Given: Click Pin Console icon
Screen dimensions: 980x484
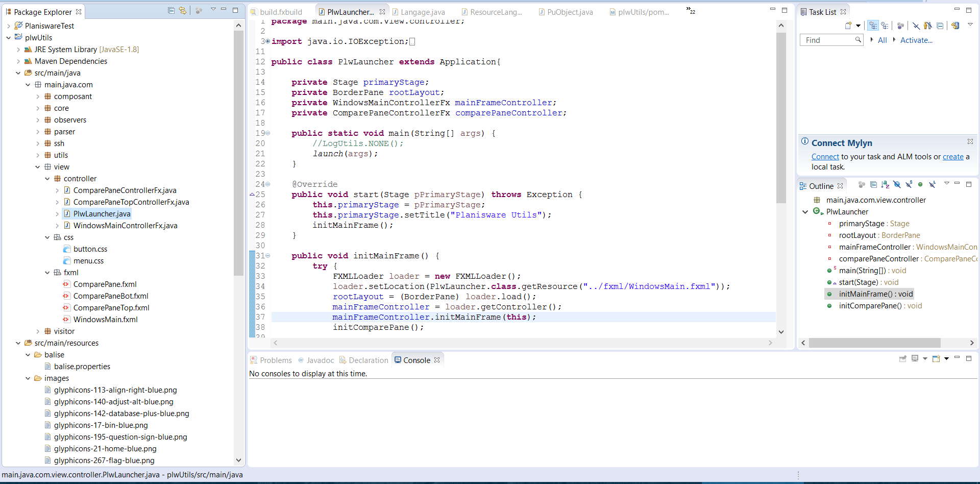Looking at the screenshot, I should click(x=903, y=359).
